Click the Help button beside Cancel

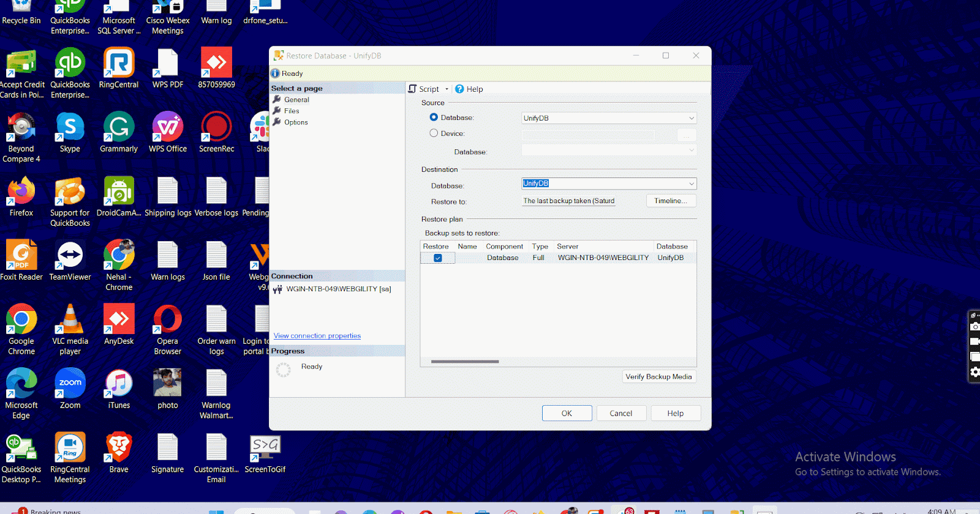676,414
